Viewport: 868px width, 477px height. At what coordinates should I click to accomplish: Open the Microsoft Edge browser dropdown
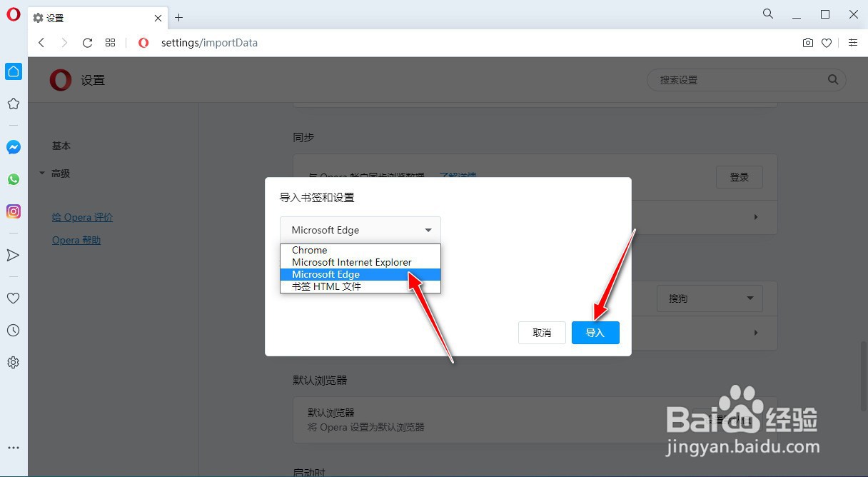click(x=360, y=230)
